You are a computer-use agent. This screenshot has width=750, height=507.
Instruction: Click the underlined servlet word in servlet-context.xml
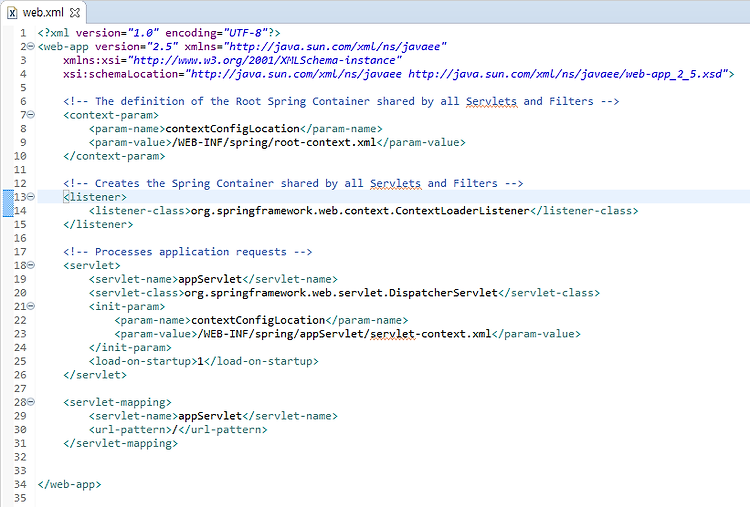point(392,334)
